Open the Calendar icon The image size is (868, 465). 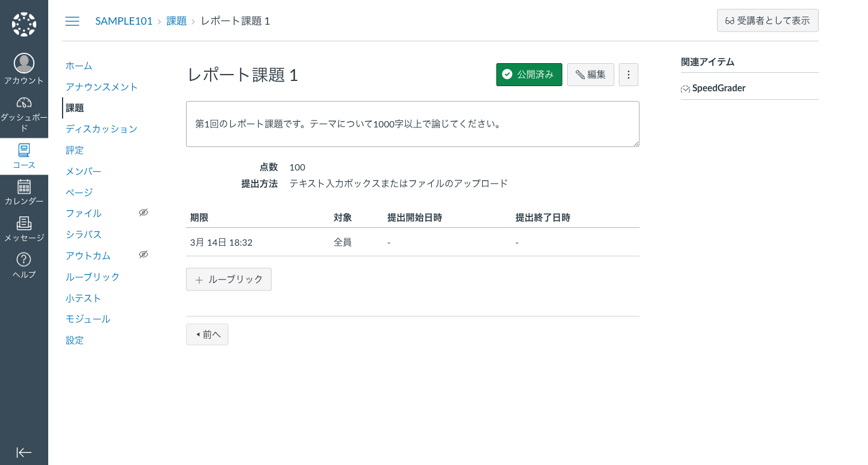pyautogui.click(x=24, y=187)
